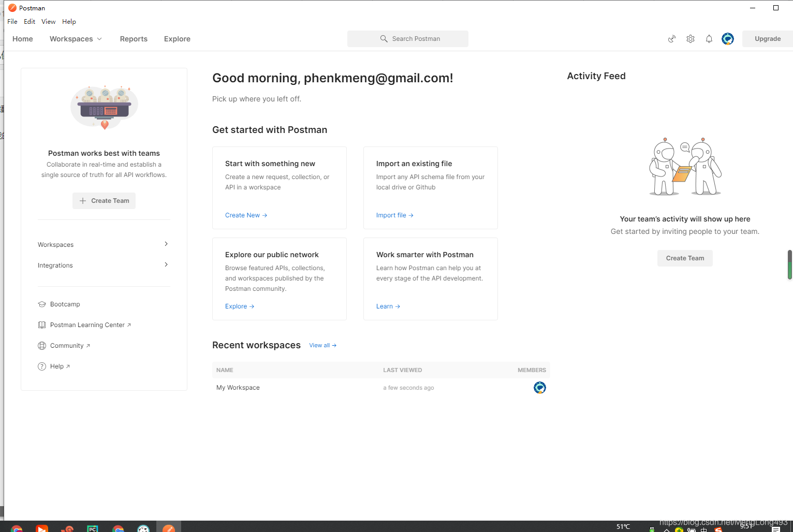Open first Chrome icon in taskbar
The width and height of the screenshot is (793, 532).
(17, 529)
